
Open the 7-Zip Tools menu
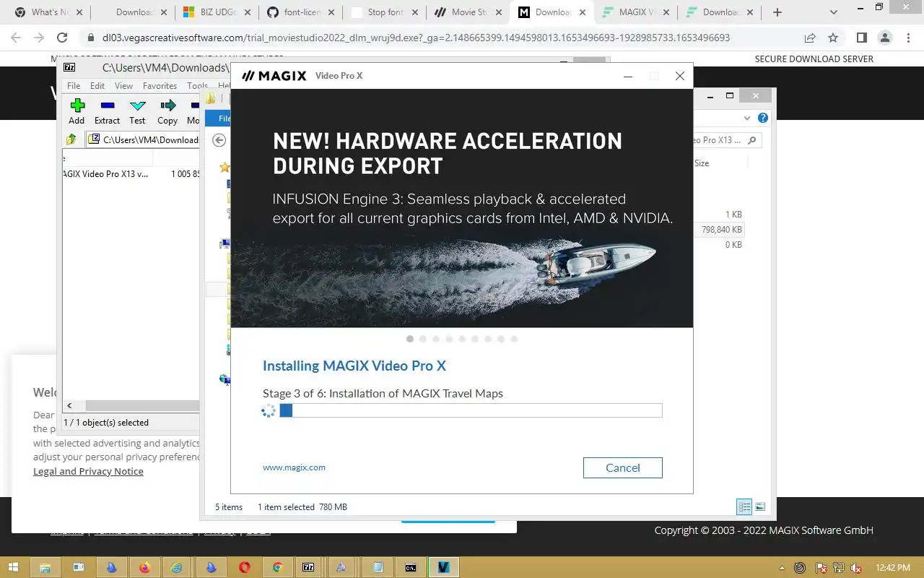[197, 85]
